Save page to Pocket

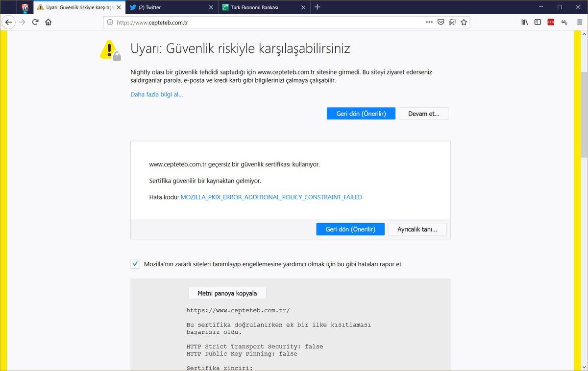tap(441, 22)
